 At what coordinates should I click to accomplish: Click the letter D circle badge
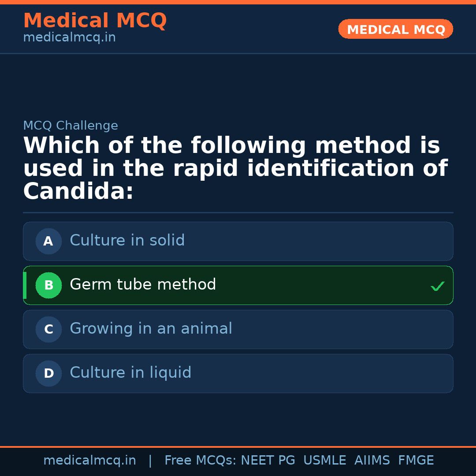click(48, 373)
